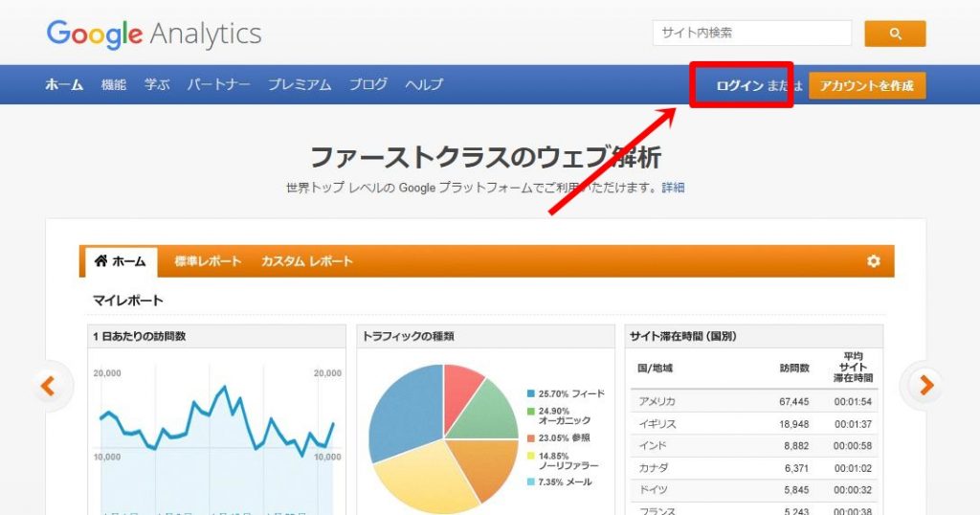Click the left carousel arrow

click(x=48, y=386)
